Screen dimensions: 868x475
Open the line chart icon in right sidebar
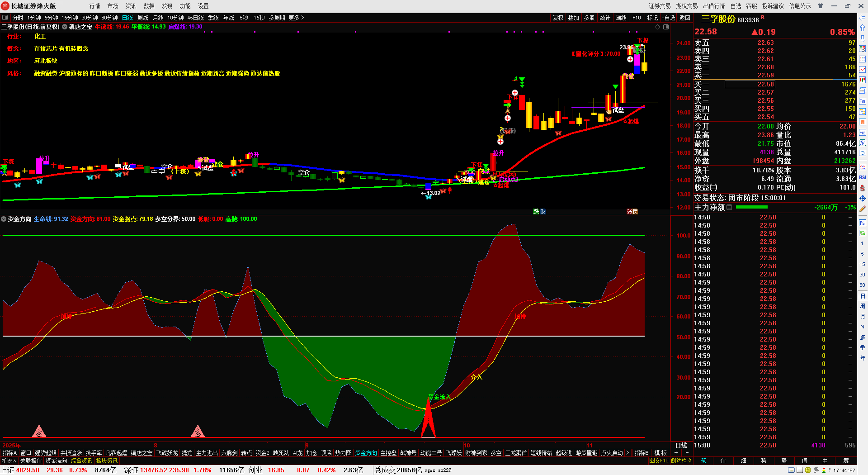click(x=863, y=70)
